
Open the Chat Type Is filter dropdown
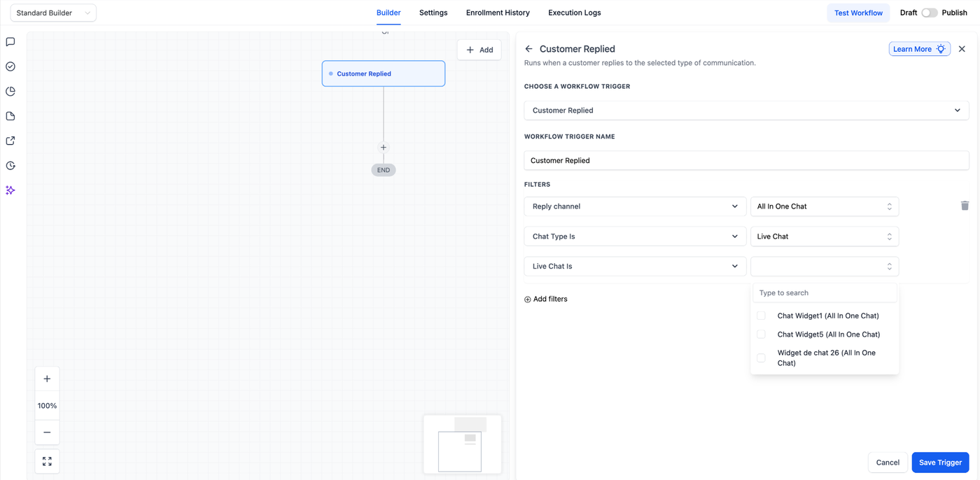[x=635, y=237]
